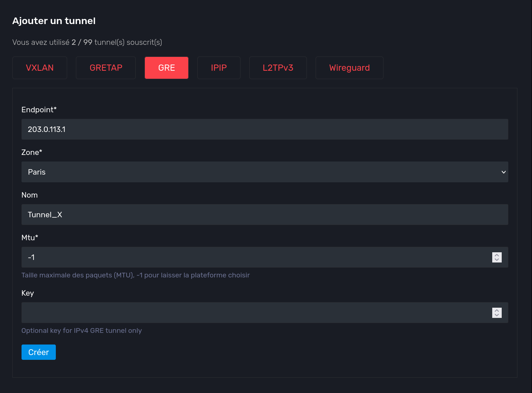
Task: Click the Endpoint* field label
Action: tap(39, 110)
